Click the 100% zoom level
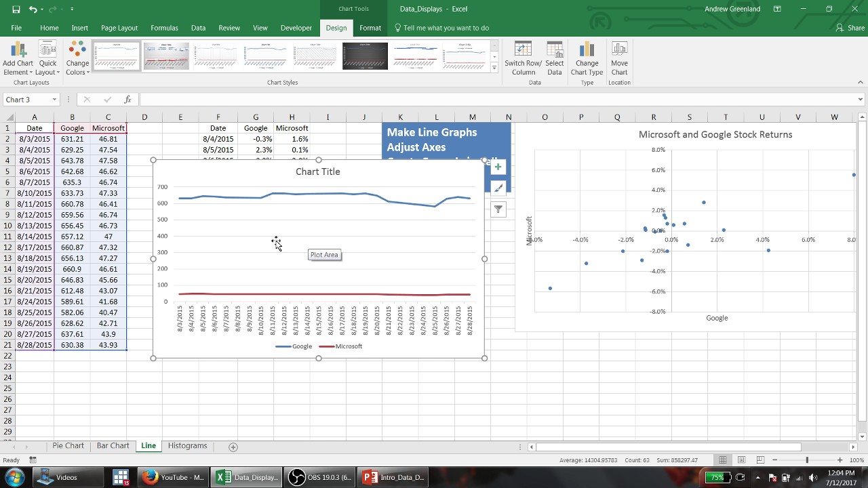868x488 pixels. [857, 460]
